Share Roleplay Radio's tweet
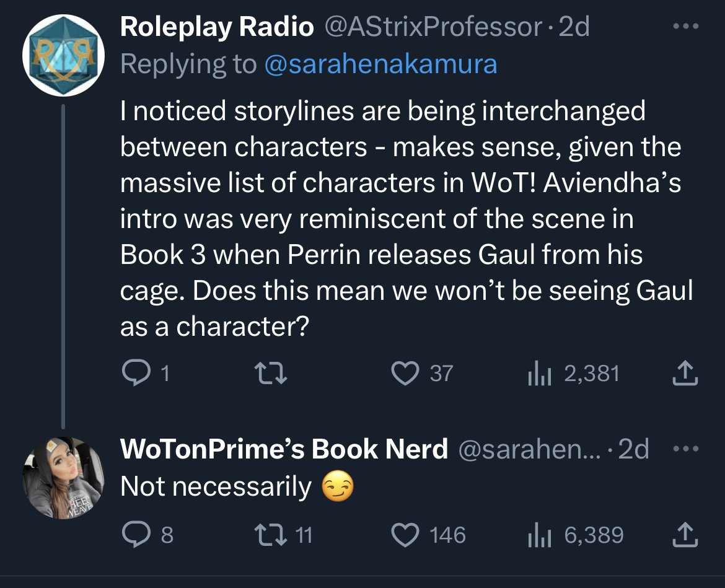This screenshot has width=725, height=588. [685, 374]
